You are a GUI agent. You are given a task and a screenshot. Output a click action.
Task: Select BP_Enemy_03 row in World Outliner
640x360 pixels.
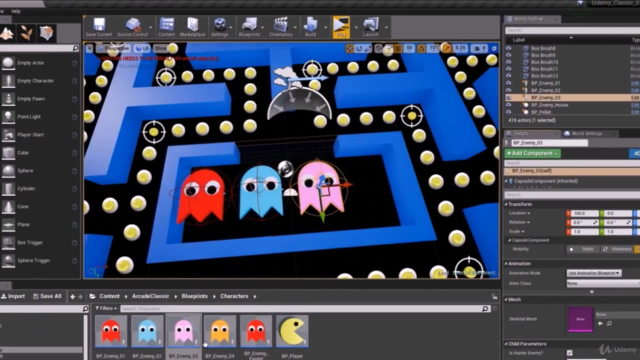pyautogui.click(x=572, y=98)
